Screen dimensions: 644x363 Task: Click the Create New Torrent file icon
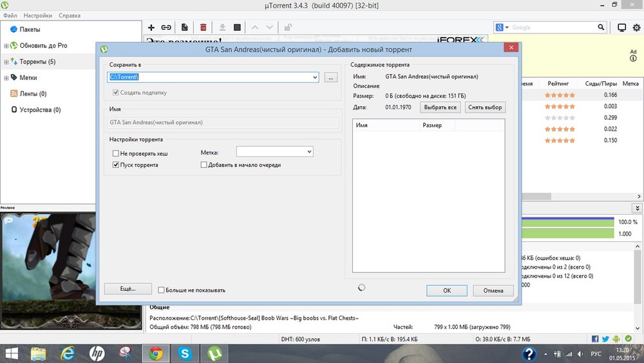(x=184, y=28)
